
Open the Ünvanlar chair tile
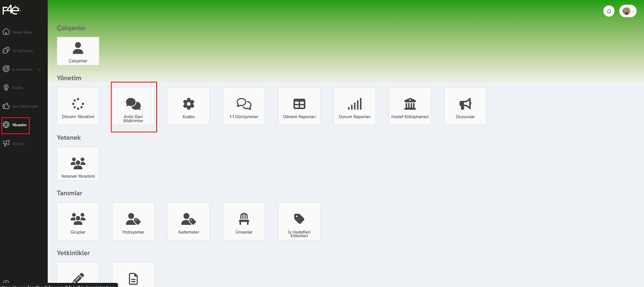click(x=244, y=221)
